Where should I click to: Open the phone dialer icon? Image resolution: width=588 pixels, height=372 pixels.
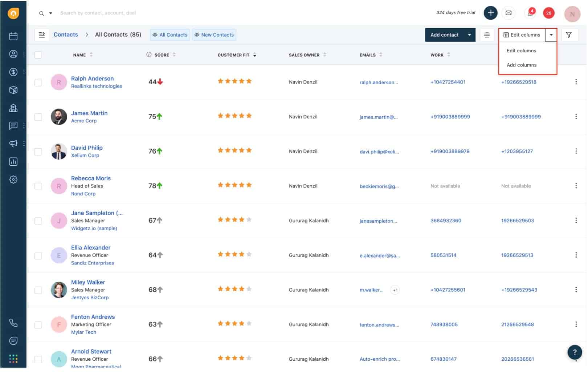coord(13,323)
